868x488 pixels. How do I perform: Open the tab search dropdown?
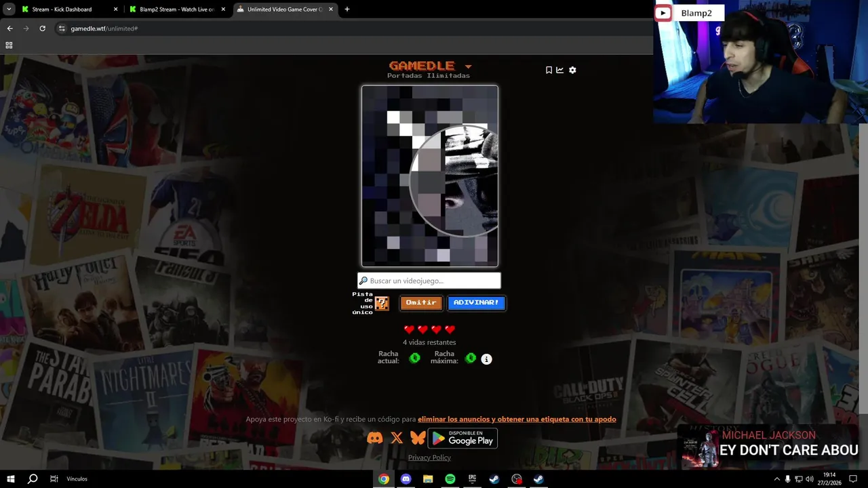9,9
